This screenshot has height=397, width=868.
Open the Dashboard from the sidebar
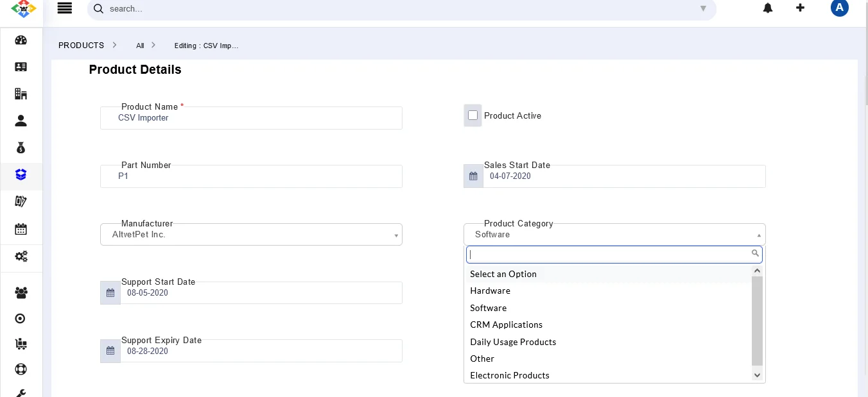tap(21, 40)
